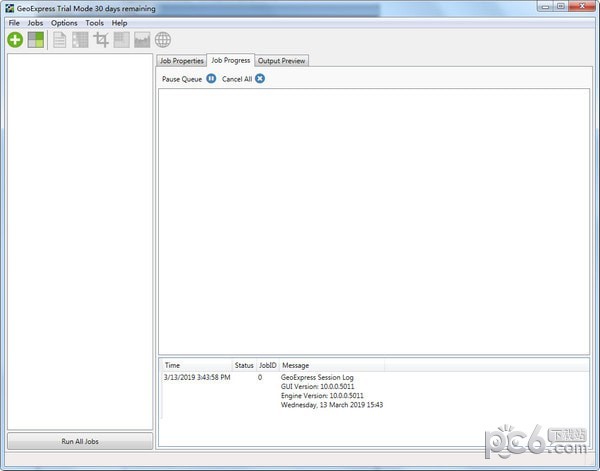Click the Cancel All label
This screenshot has width=600, height=471.
click(237, 79)
